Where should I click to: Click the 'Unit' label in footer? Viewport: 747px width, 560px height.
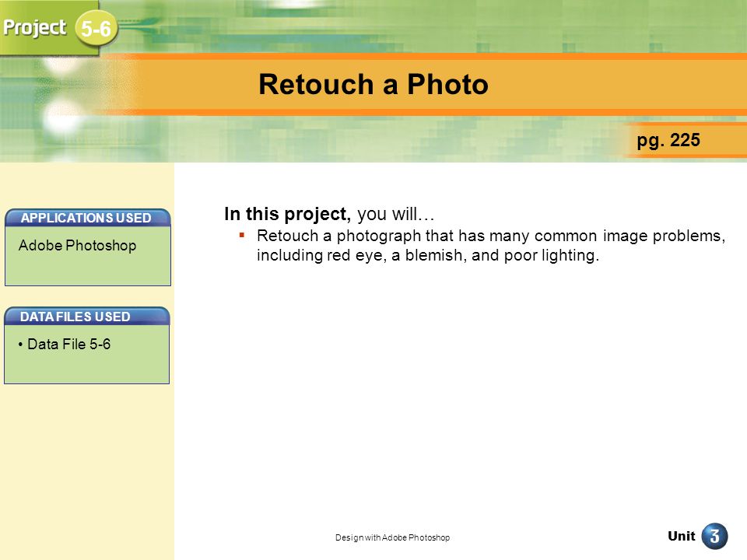pos(682,536)
